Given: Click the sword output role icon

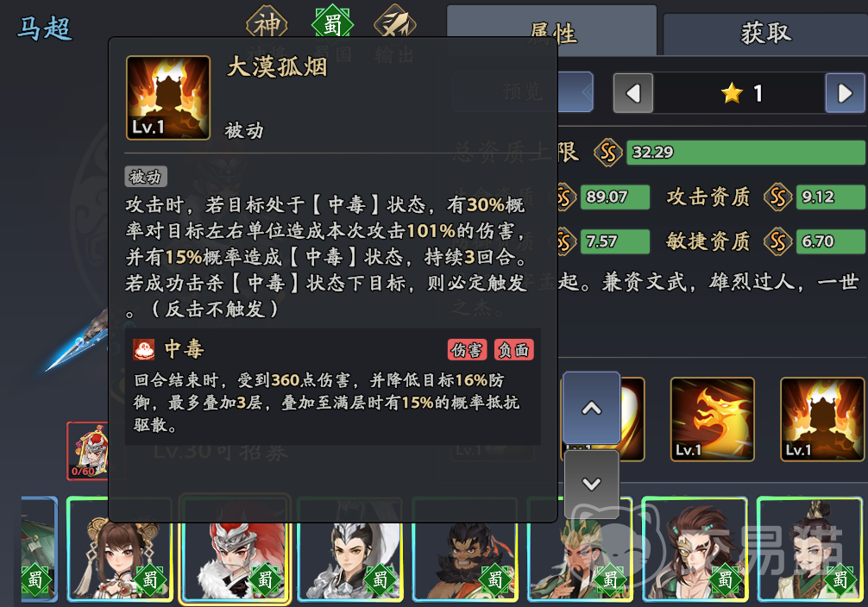Looking at the screenshot, I should [395, 22].
